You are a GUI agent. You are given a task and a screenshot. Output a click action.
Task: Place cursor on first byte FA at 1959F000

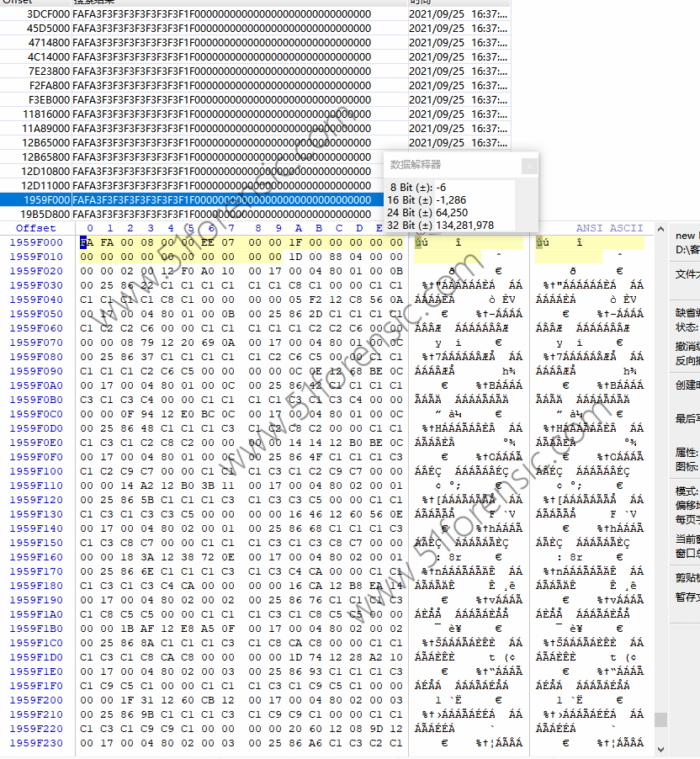coord(86,242)
